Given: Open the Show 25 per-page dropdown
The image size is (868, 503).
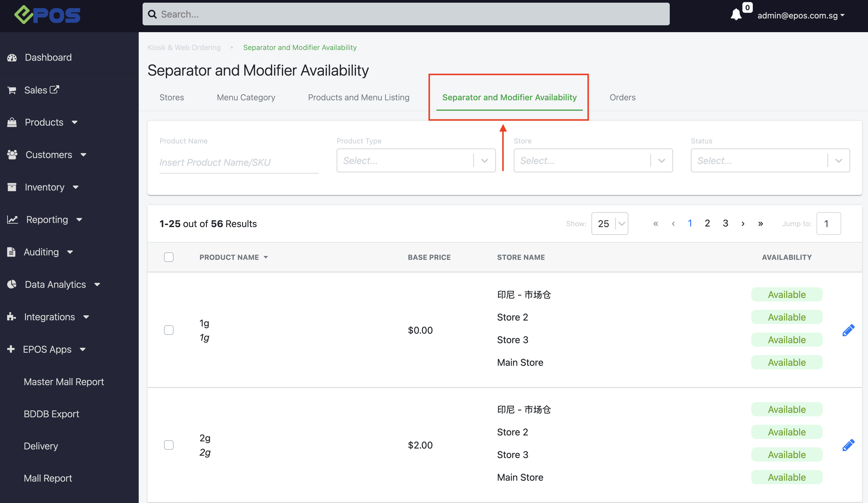Looking at the screenshot, I should click(610, 224).
